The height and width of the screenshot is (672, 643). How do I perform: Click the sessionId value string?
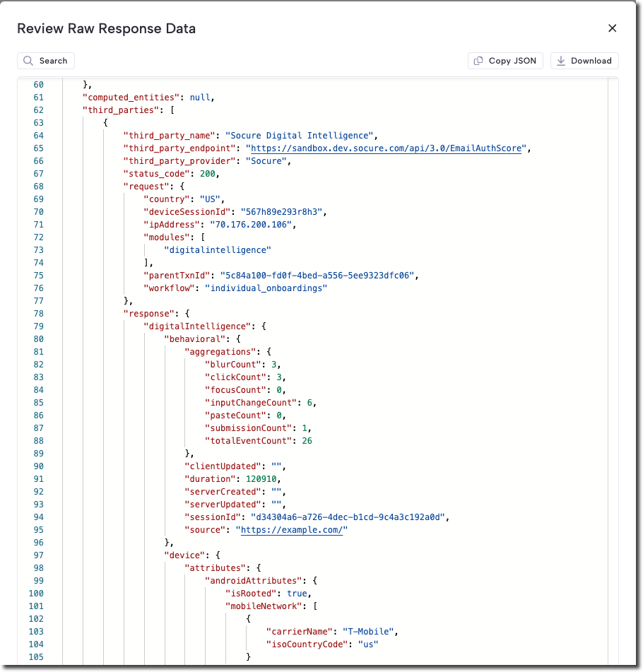(x=348, y=517)
